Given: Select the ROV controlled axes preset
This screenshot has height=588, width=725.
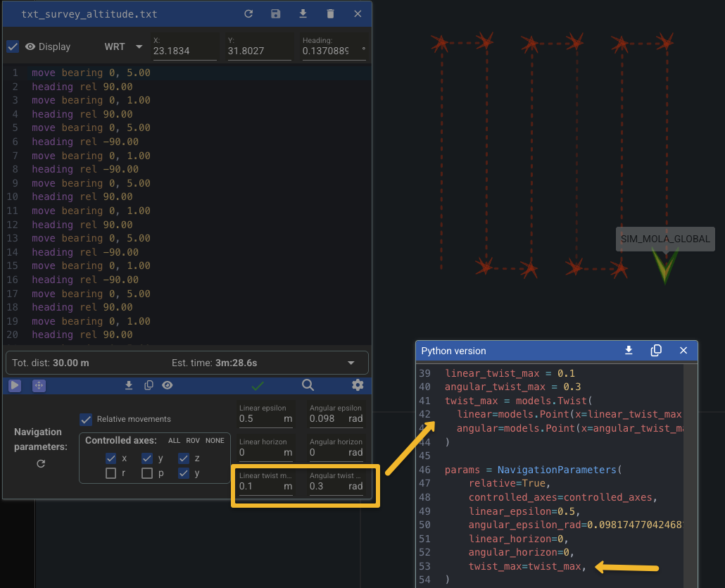Looking at the screenshot, I should pyautogui.click(x=193, y=441).
